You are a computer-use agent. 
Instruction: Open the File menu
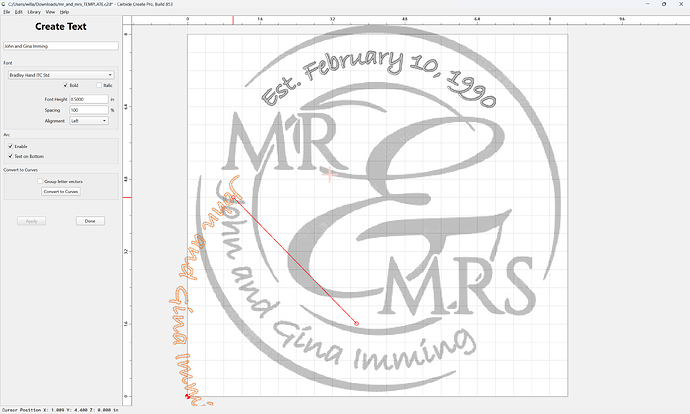pos(7,12)
